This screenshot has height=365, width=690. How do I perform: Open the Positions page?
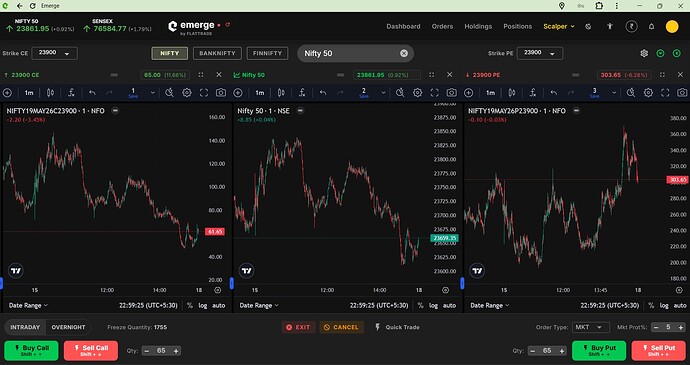click(518, 26)
